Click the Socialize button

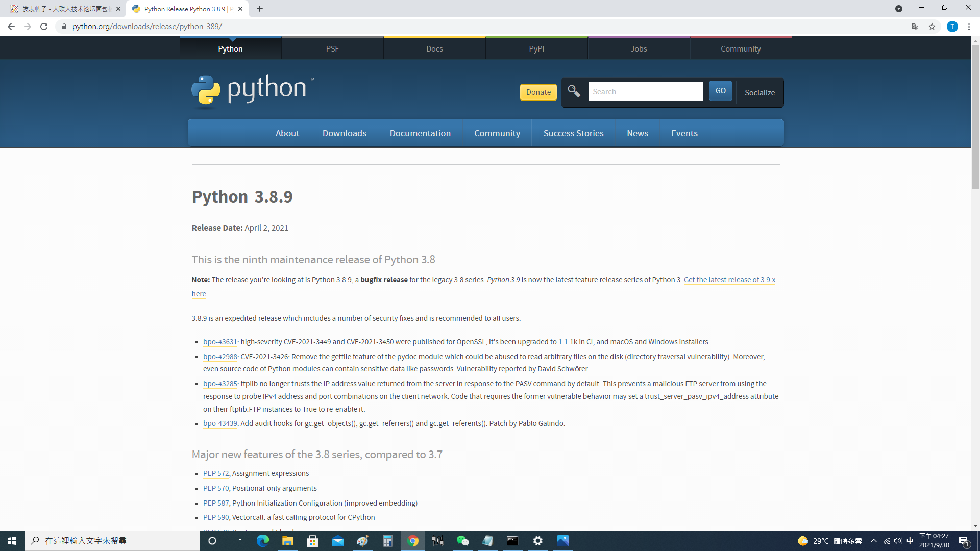point(759,92)
